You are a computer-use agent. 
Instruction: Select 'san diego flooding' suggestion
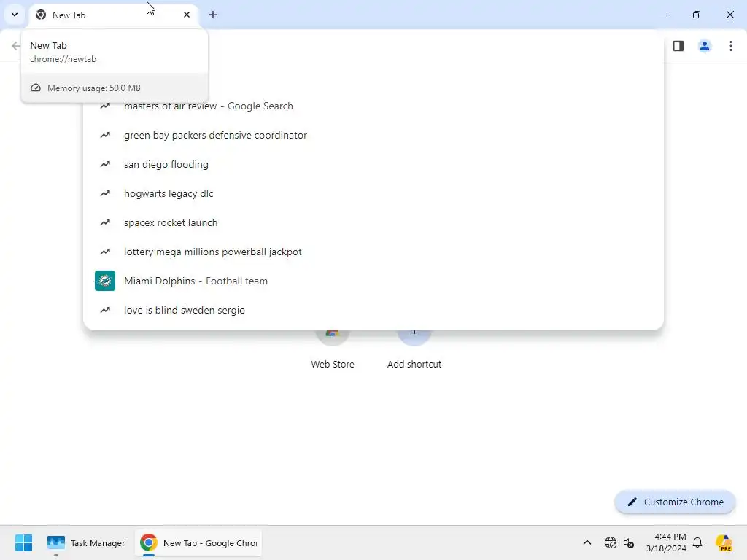click(373, 164)
